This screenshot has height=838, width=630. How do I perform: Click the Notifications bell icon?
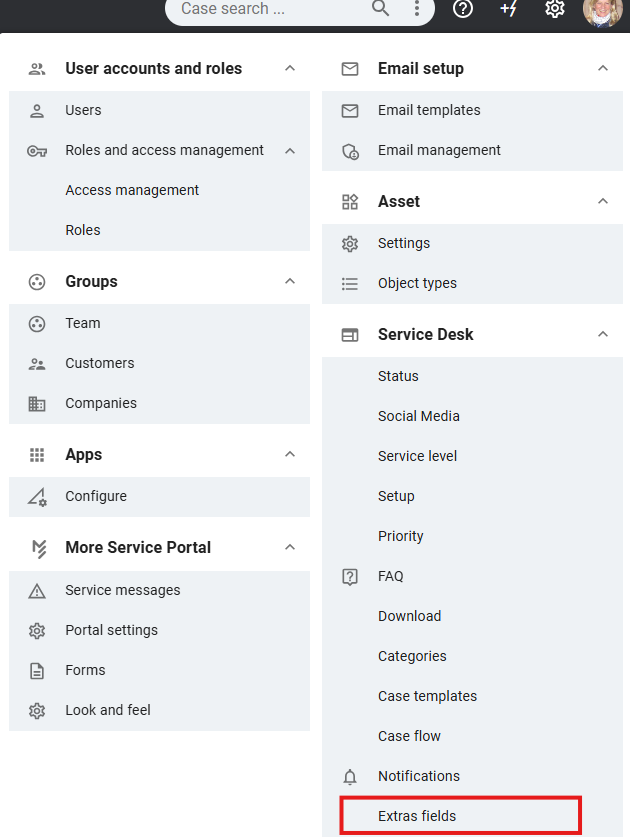(x=350, y=777)
